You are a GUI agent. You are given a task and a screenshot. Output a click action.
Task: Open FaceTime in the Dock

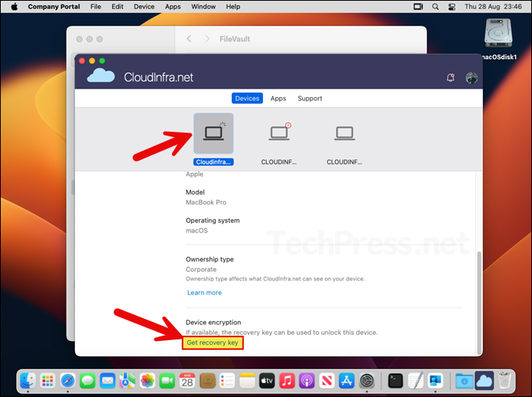(x=167, y=381)
